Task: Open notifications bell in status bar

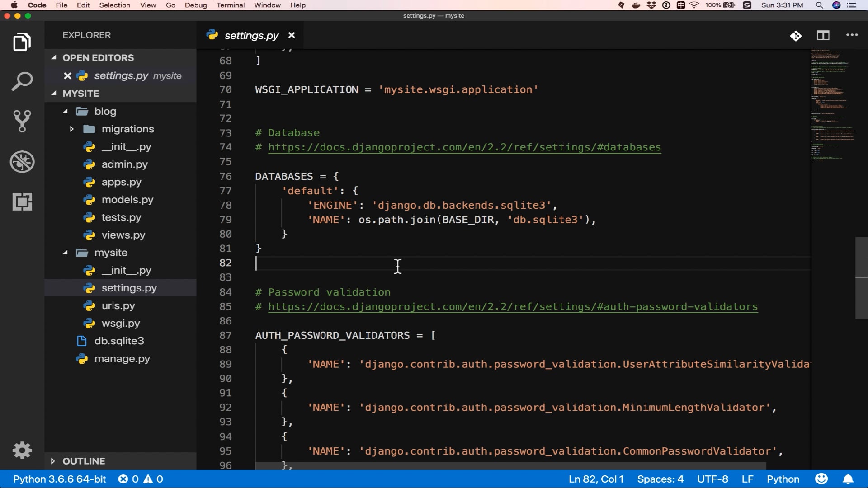Action: 848,479
